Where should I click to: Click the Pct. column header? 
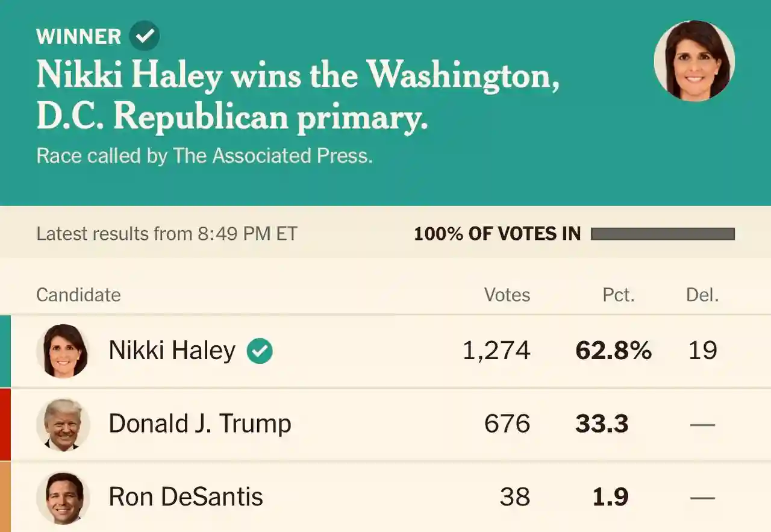(619, 295)
